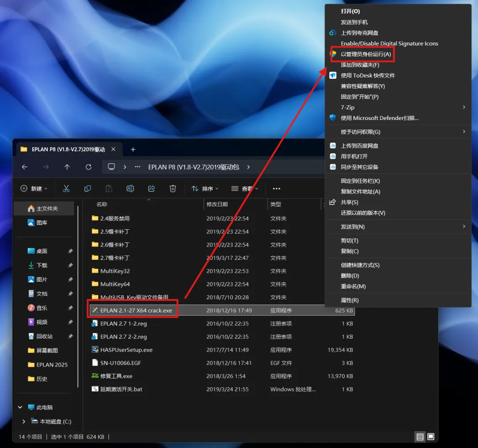Close the EPLAN P8 Explorer tab
478x448 pixels.
[x=113, y=149]
